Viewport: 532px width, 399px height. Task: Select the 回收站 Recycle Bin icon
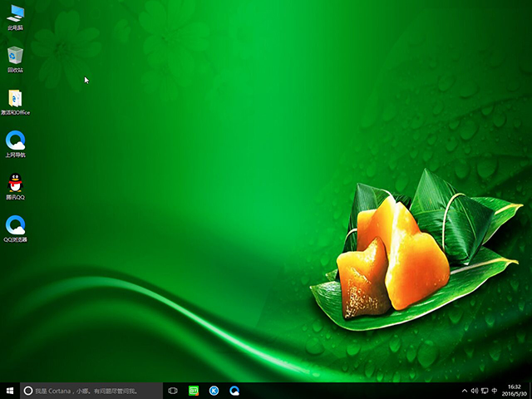(x=15, y=57)
